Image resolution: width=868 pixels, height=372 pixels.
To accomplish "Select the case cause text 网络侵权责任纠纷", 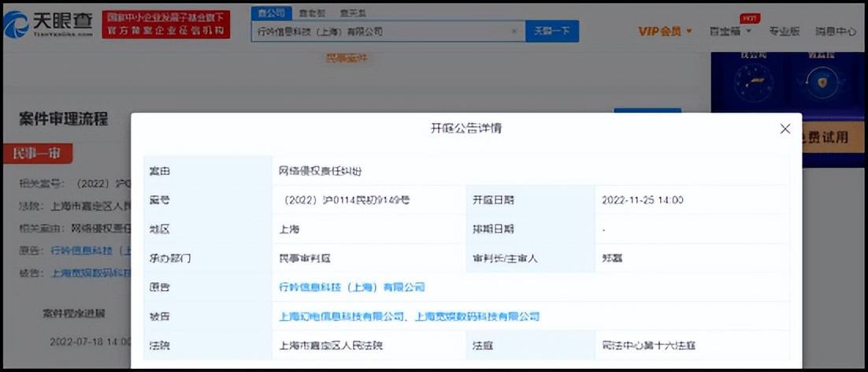I will [320, 171].
